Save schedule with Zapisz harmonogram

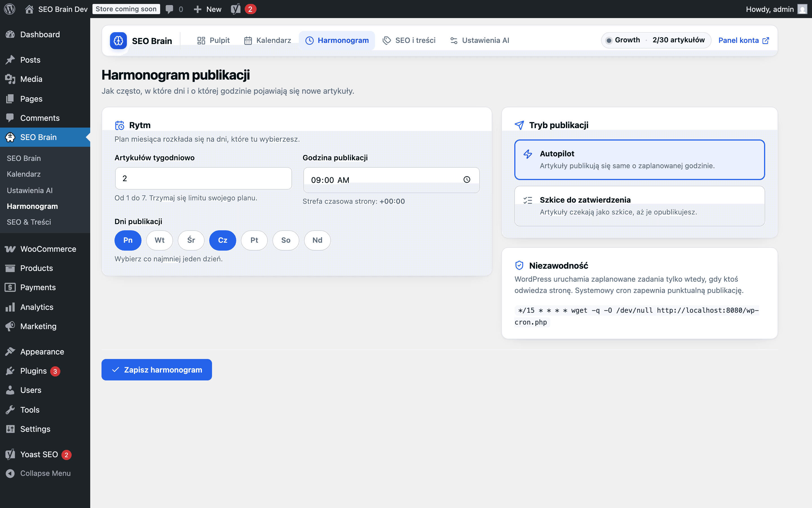click(157, 370)
